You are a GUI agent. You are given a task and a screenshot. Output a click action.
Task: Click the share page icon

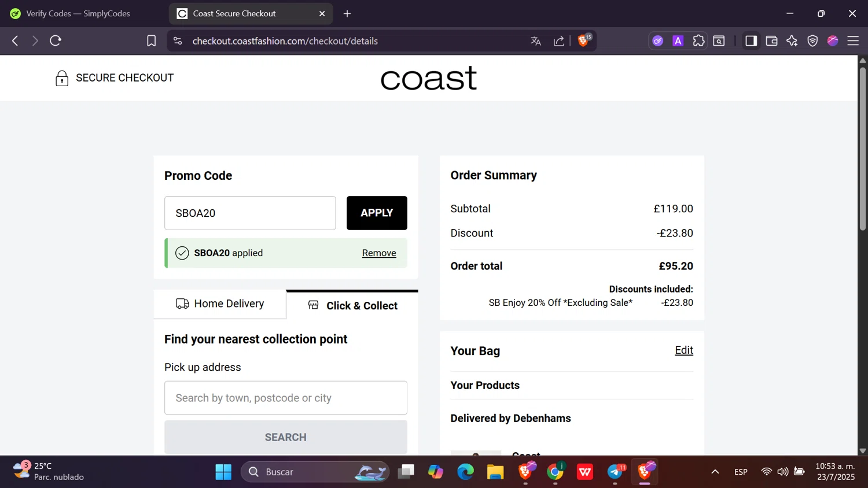click(x=559, y=41)
